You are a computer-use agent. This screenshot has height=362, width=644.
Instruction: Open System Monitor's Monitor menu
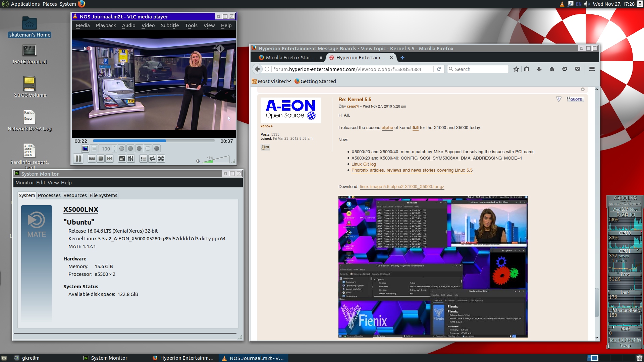pos(24,183)
